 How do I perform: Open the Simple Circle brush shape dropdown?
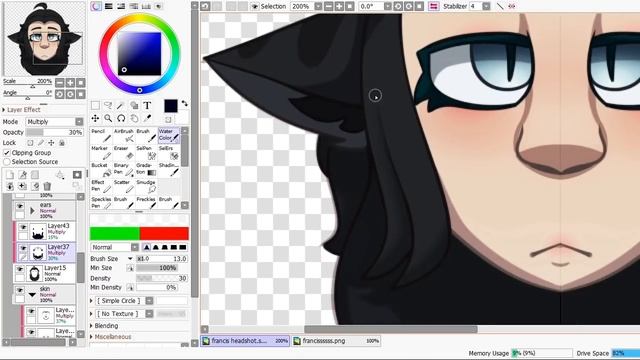149,301
